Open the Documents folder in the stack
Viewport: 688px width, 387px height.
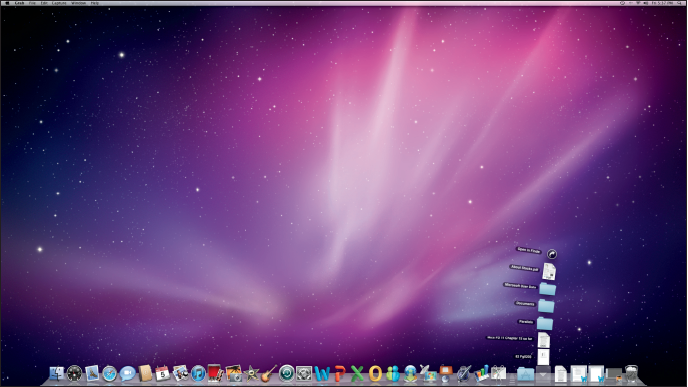click(x=546, y=306)
